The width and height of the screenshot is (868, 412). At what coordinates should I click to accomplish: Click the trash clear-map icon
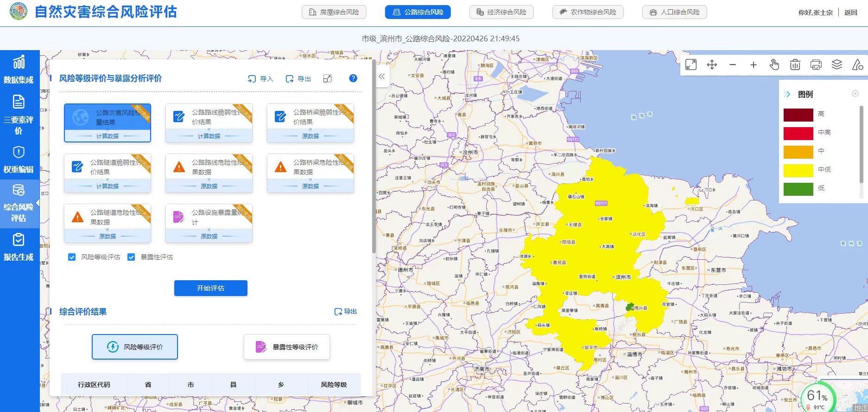795,65
